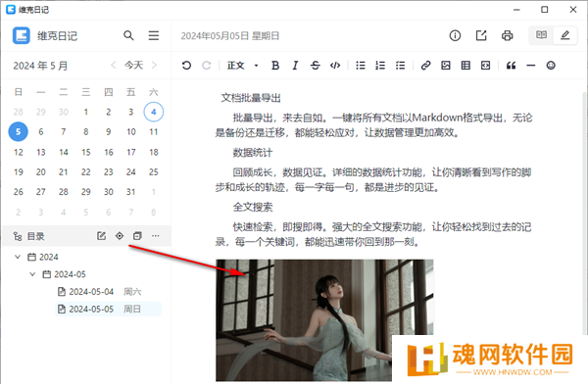Open the 正文 paragraph style dropdown
The image size is (588, 384).
click(243, 66)
